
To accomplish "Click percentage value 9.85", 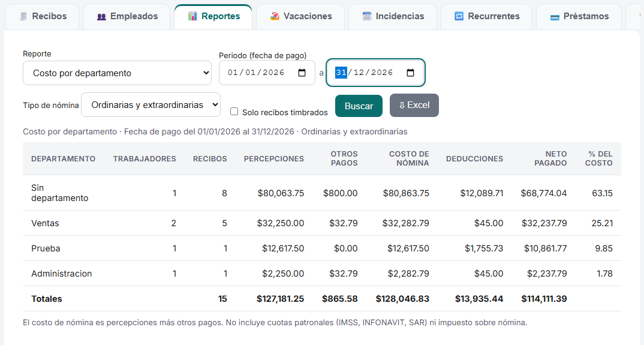I will pos(604,248).
